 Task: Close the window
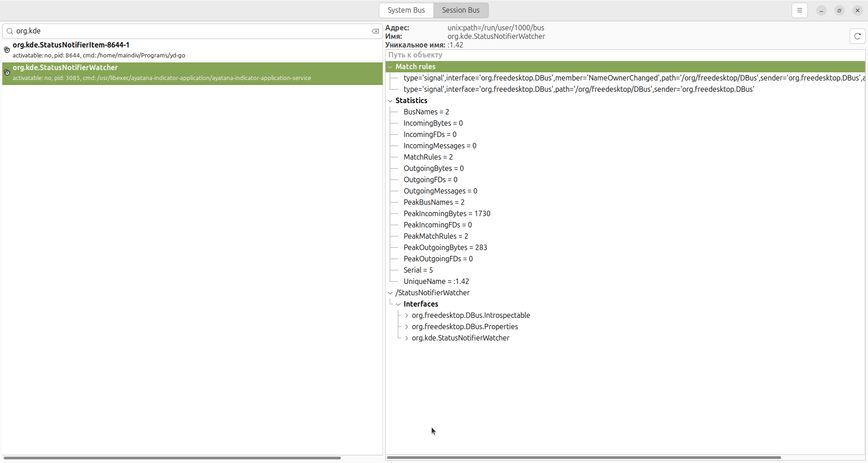click(858, 10)
